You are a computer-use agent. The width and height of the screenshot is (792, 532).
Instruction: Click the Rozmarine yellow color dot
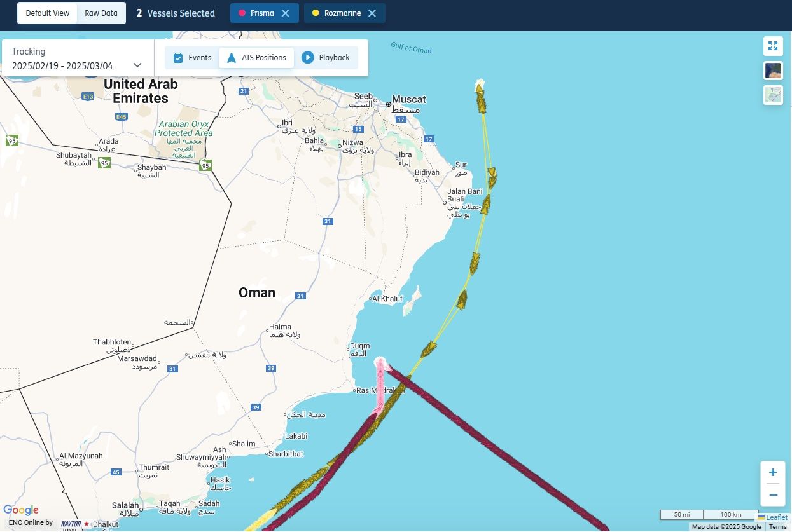(x=316, y=13)
